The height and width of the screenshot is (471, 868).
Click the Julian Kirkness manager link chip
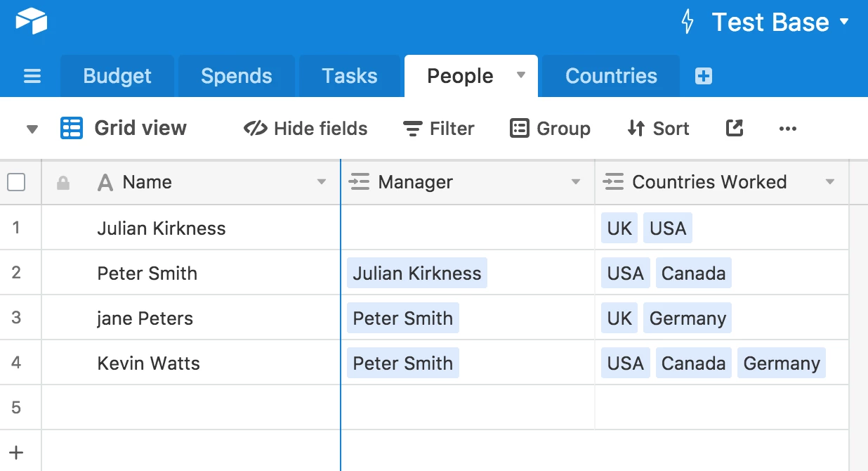point(417,273)
